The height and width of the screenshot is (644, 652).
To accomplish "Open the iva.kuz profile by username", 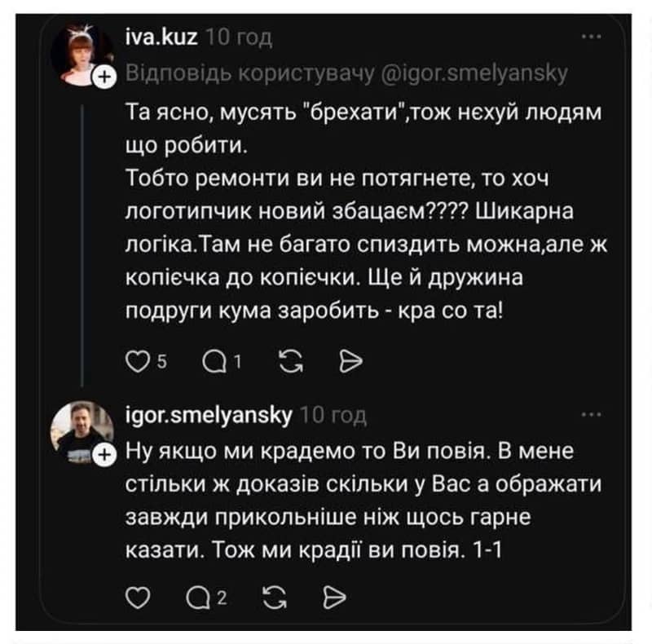I will tap(161, 36).
